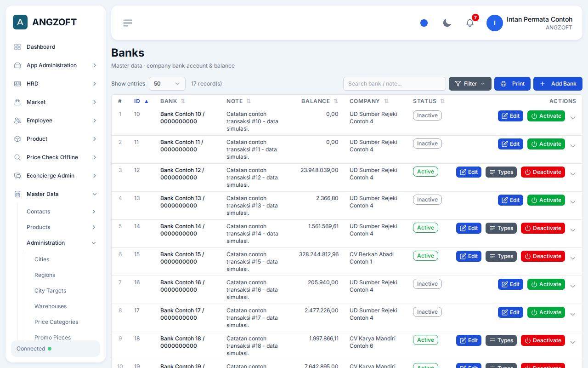Image resolution: width=588 pixels, height=368 pixels.
Task: Expand row details for Bank Contoh 15
Action: [x=573, y=258]
